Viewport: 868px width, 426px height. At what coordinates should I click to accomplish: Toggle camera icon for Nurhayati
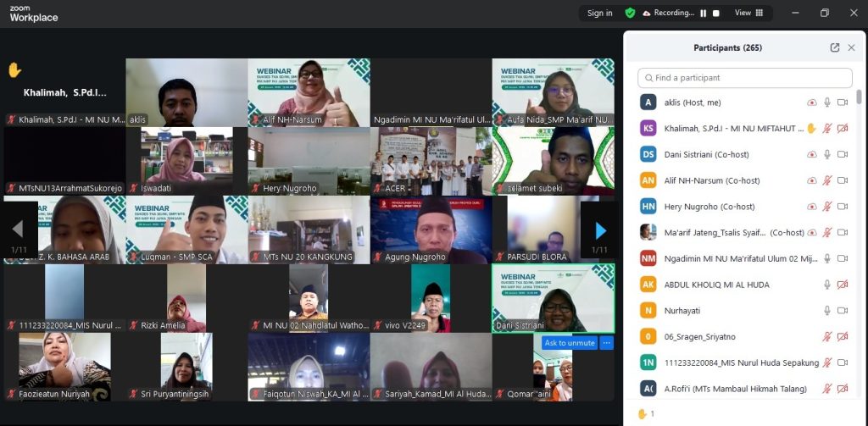coord(843,311)
